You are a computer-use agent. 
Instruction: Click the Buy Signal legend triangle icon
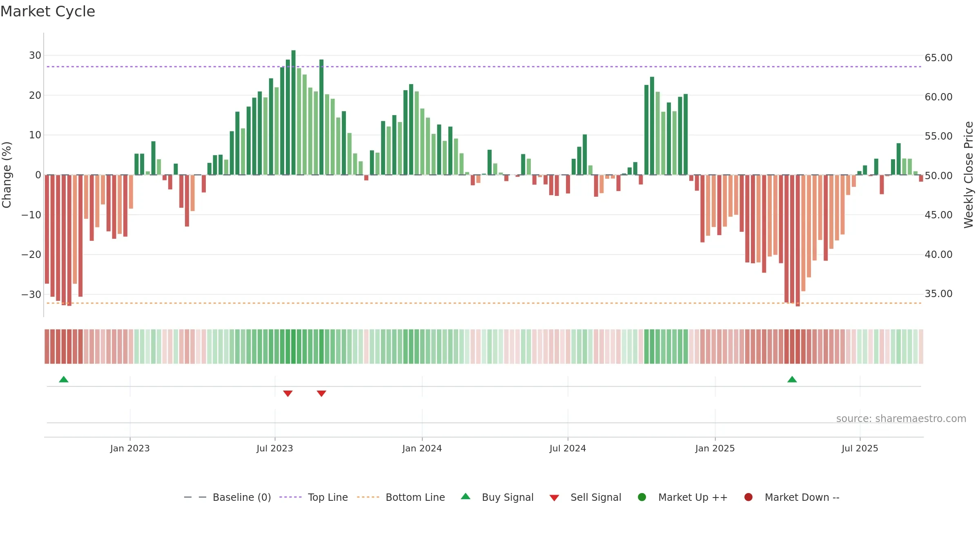pyautogui.click(x=465, y=496)
